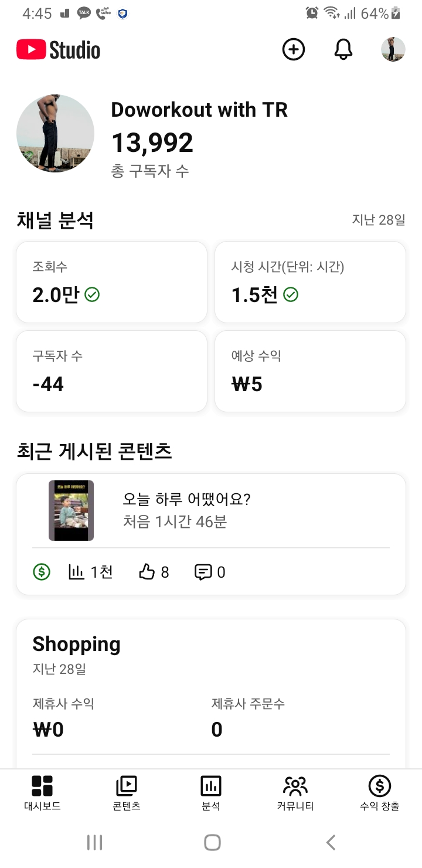
Task: Tap the large channel profile picture
Action: pos(56,134)
